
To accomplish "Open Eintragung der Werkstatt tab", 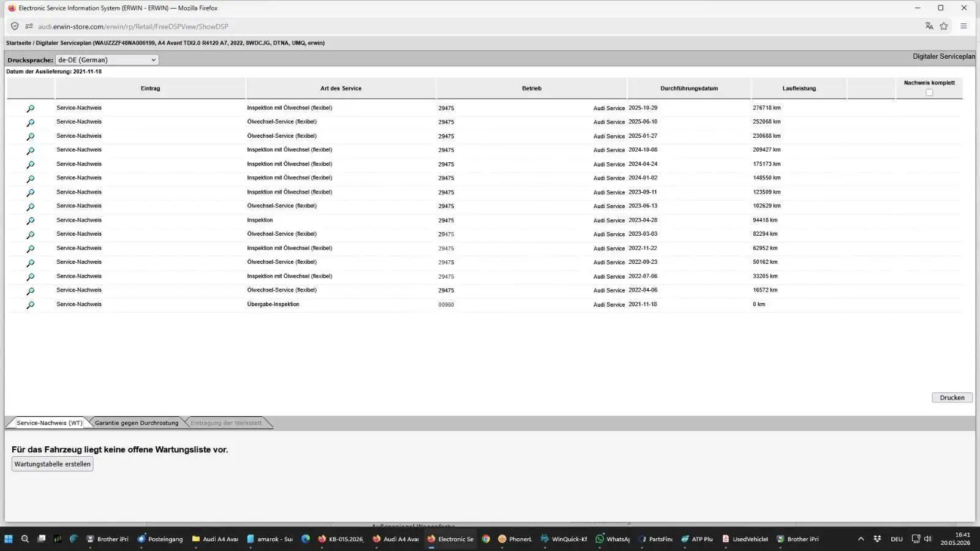I will pyautogui.click(x=226, y=423).
